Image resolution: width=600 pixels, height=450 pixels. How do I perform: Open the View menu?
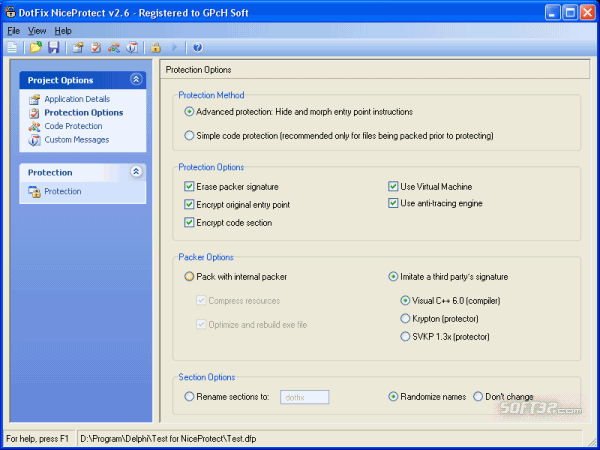click(37, 31)
